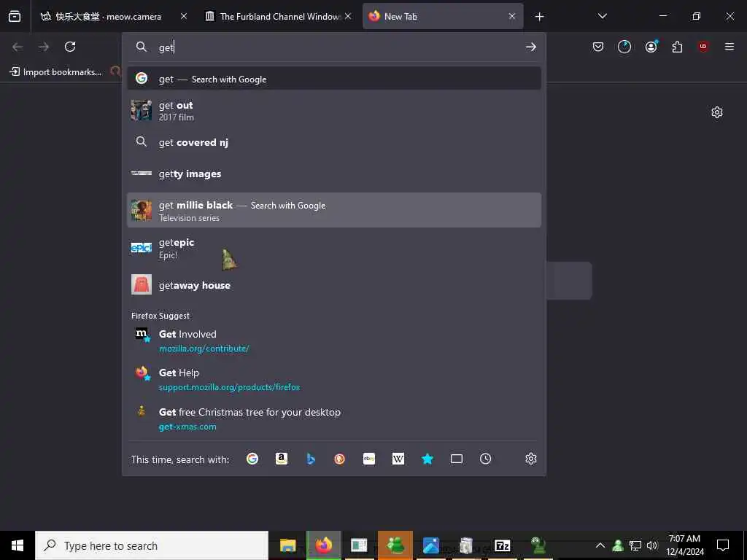Open Firefox View button in tab bar

pos(15,16)
